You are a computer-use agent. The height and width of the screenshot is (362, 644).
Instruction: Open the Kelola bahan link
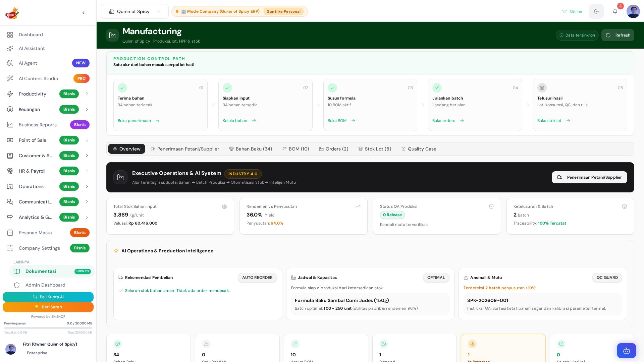coord(239,121)
